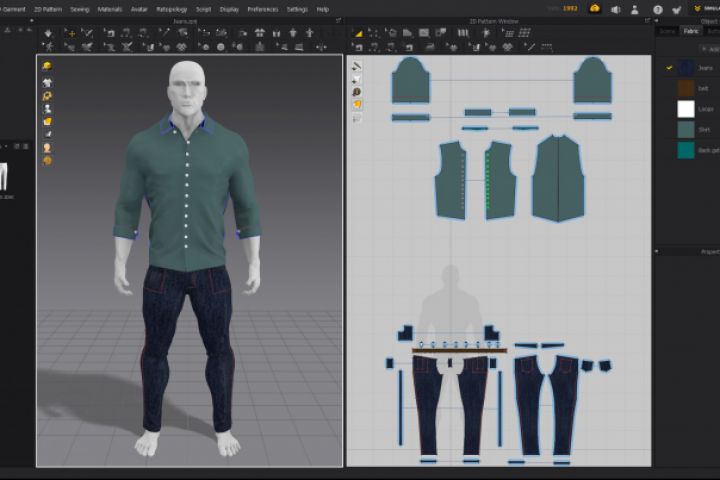Viewport: 720px width, 480px height.
Task: Select the brown belt fabric swatch
Action: (685, 88)
